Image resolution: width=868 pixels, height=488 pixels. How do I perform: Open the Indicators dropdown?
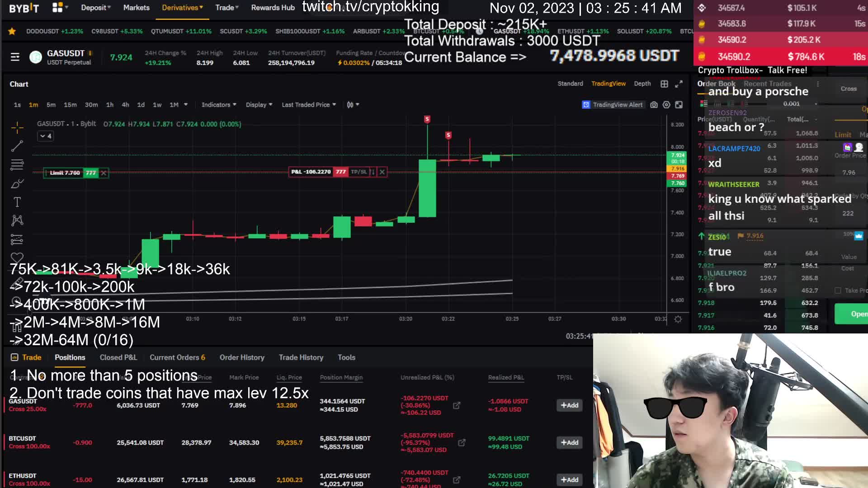219,105
